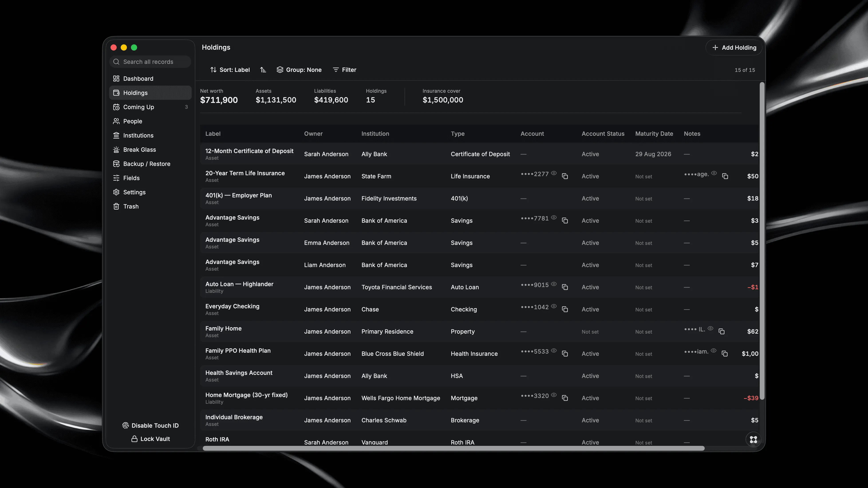Sort by the Owner column header
The width and height of the screenshot is (868, 488).
click(x=313, y=134)
